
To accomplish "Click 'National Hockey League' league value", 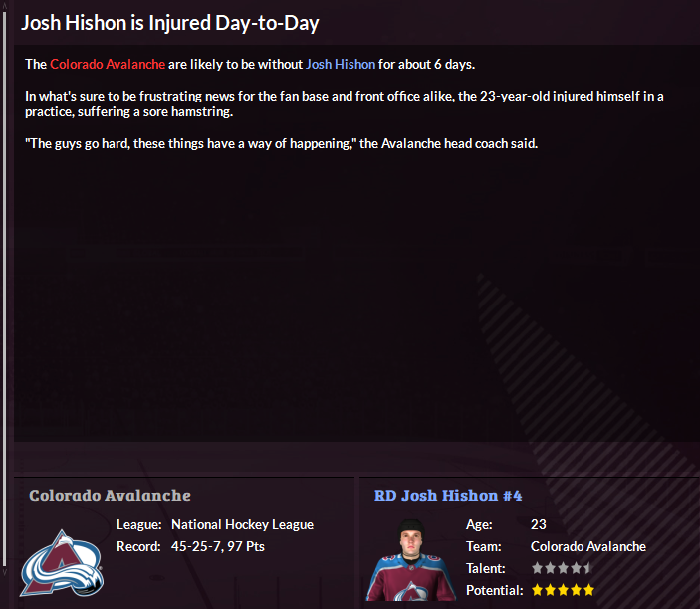I will pyautogui.click(x=242, y=524).
